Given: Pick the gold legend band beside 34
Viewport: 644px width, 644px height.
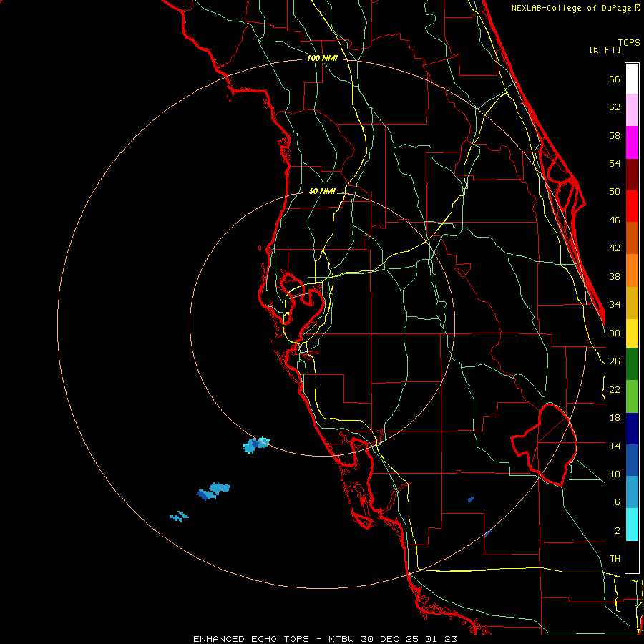Looking at the screenshot, I should (x=632, y=303).
